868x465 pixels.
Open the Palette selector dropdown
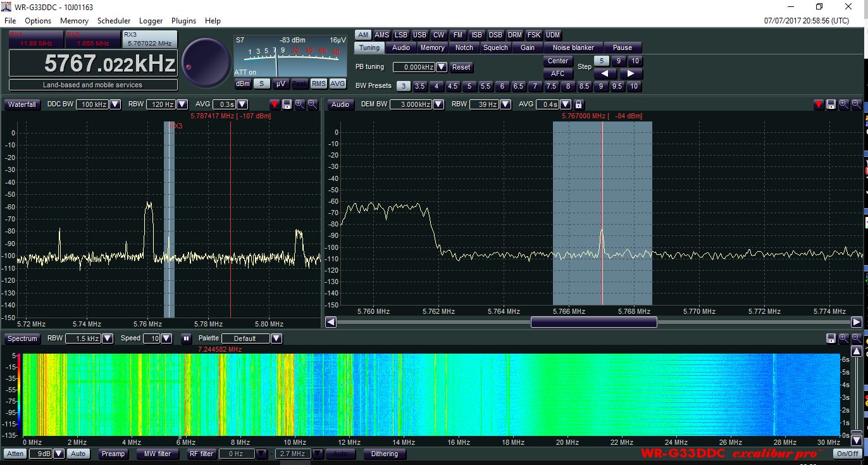click(x=276, y=338)
